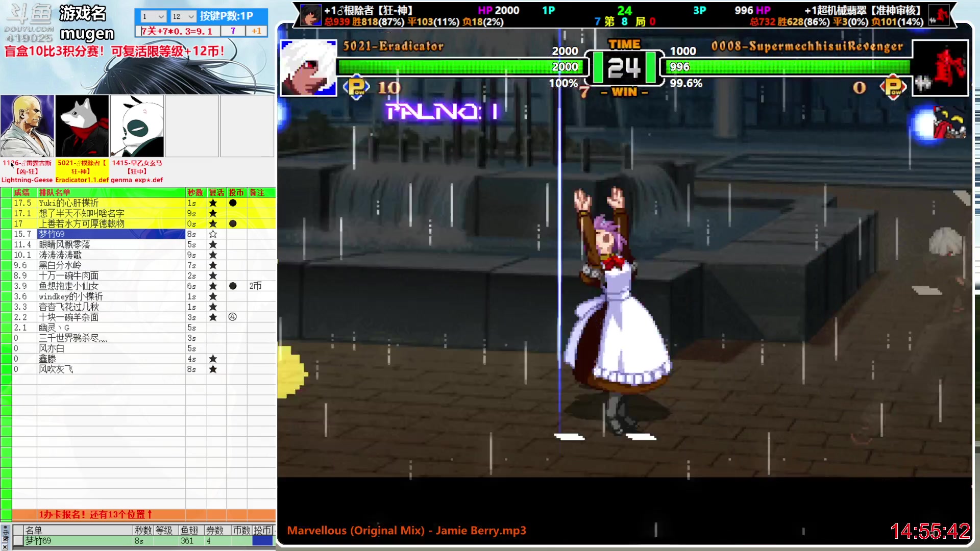This screenshot has height=551, width=980.
Task: Click the fifth empty character slot
Action: [x=247, y=126]
